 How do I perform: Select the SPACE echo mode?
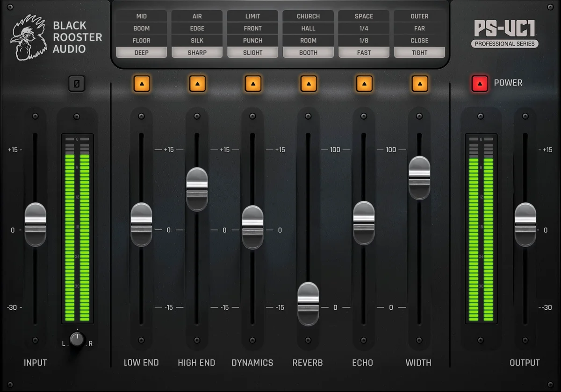point(364,16)
